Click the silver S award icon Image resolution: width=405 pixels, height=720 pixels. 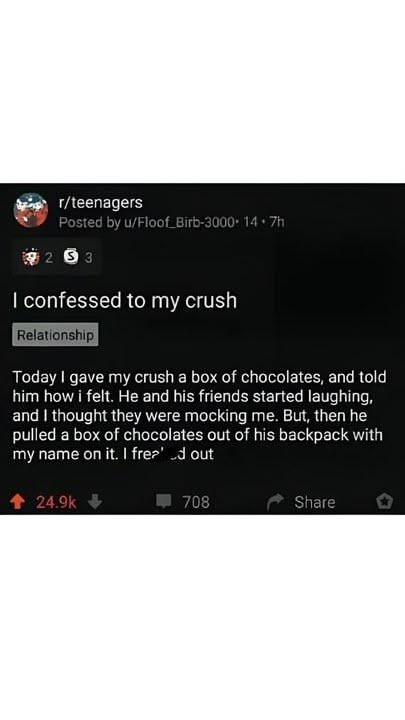tap(70, 258)
